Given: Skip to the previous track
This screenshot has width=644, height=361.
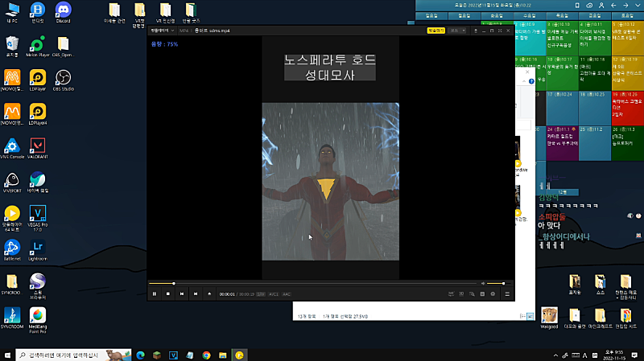Looking at the screenshot, I should pyautogui.click(x=182, y=294).
